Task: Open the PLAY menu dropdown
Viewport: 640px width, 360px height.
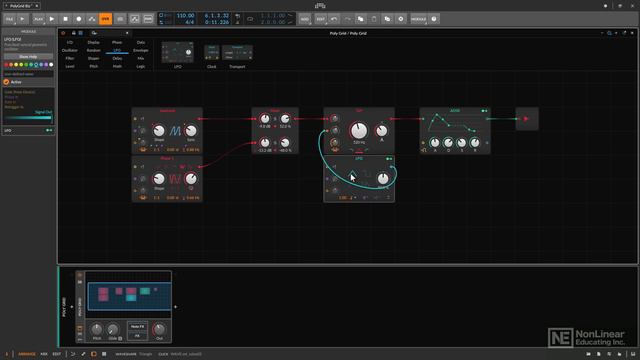Action: (38, 19)
